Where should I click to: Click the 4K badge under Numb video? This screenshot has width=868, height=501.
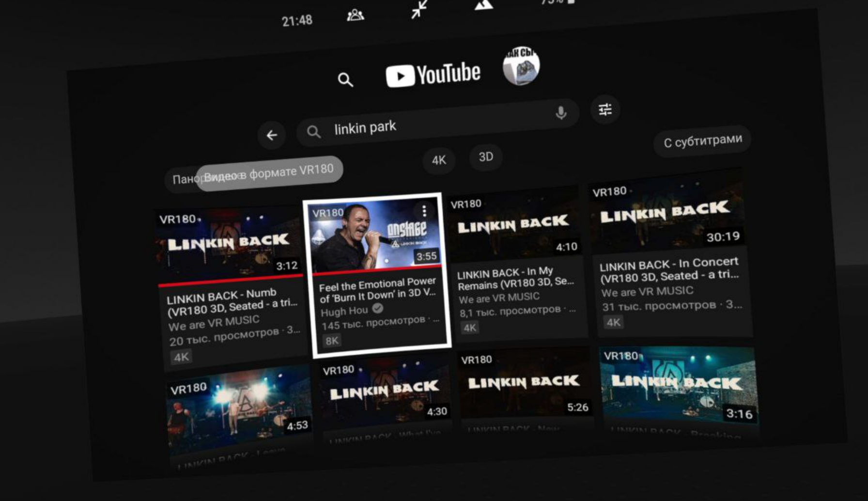click(181, 357)
